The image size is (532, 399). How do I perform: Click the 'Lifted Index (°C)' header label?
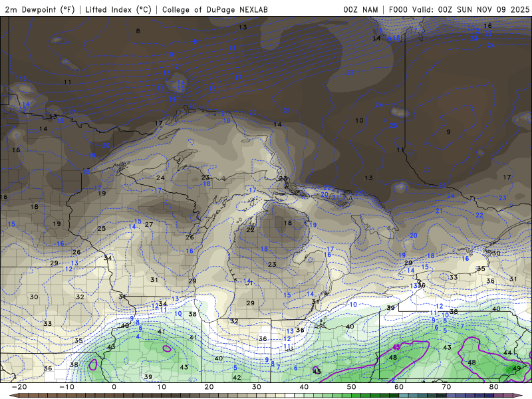click(x=118, y=9)
